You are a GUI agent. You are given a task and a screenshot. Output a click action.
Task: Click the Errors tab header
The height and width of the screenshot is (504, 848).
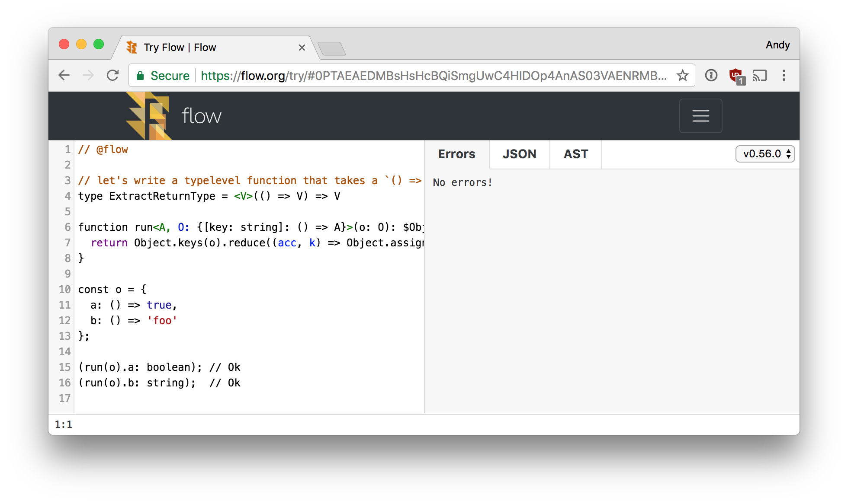click(456, 154)
